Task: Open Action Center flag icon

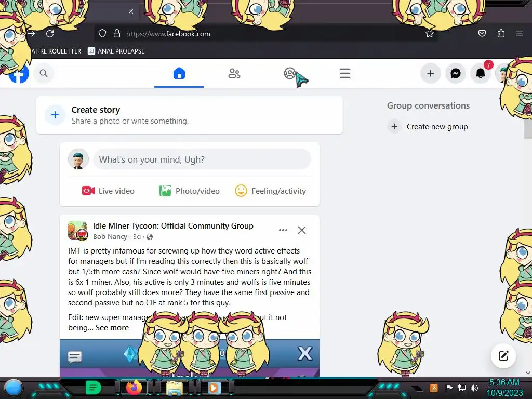Action: pyautogui.click(x=449, y=388)
